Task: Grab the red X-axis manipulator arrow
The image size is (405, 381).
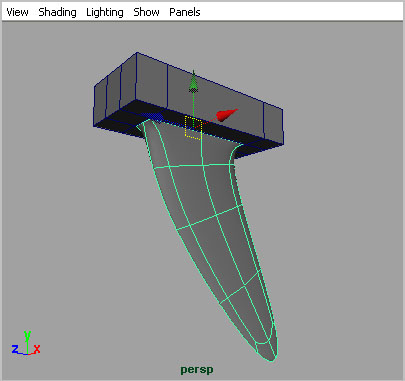Action: [227, 114]
